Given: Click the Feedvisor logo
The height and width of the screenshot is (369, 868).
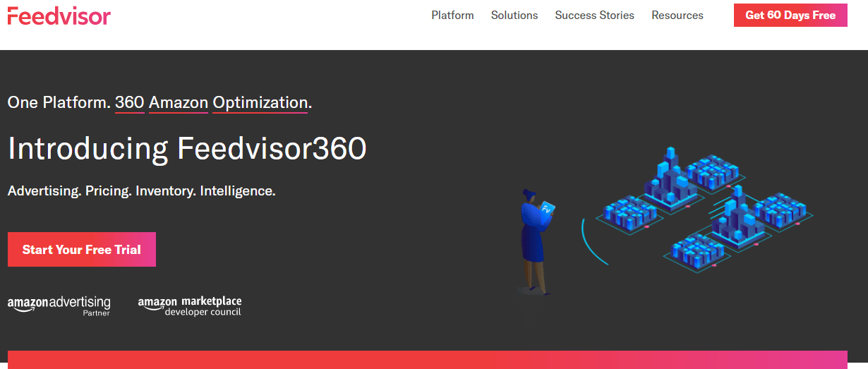Looking at the screenshot, I should tap(59, 15).
